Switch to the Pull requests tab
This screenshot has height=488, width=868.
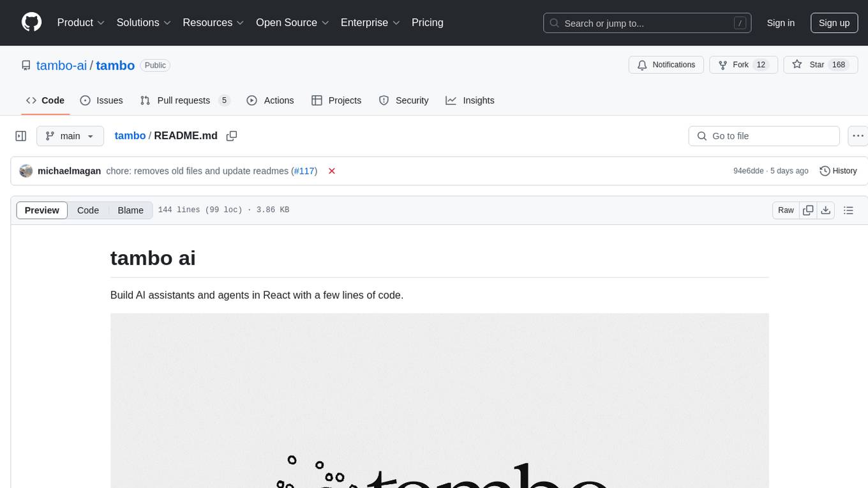point(185,100)
